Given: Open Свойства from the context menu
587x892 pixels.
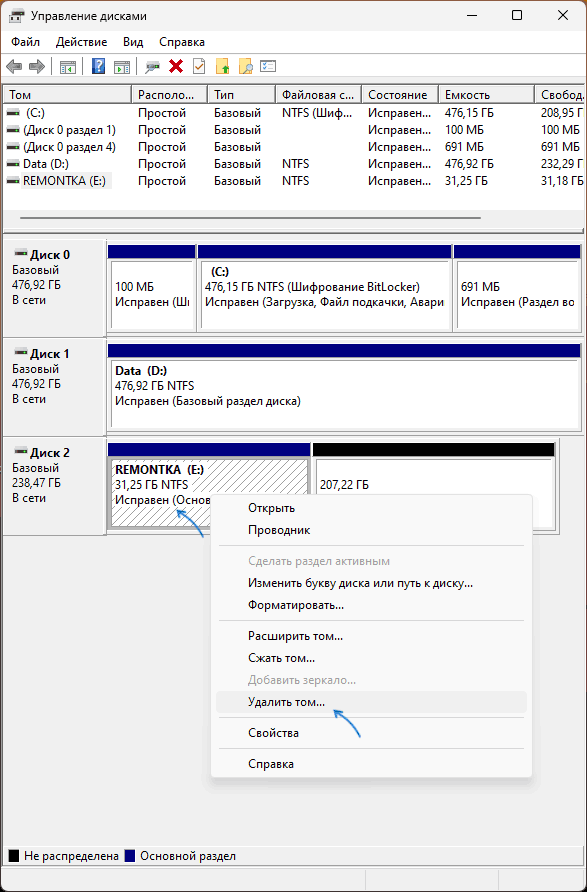Looking at the screenshot, I should pos(371,733).
